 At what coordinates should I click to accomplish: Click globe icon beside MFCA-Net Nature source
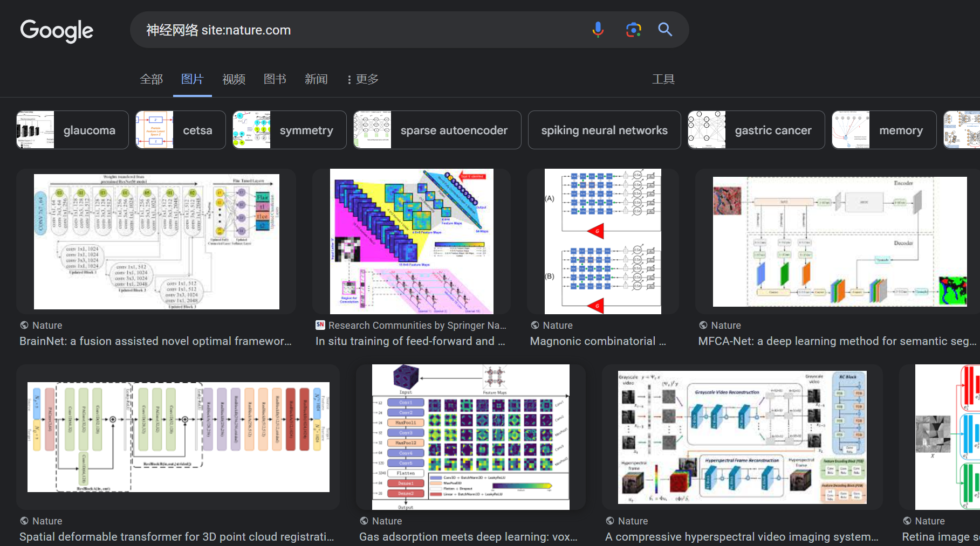point(703,325)
